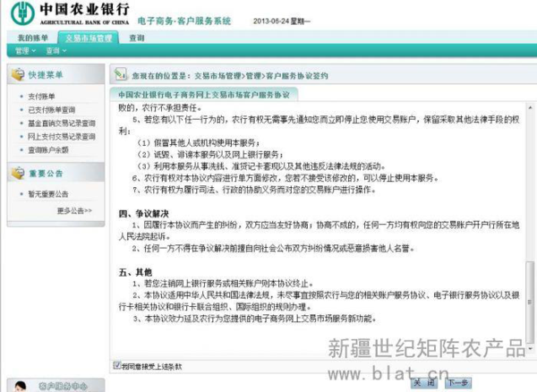The height and width of the screenshot is (392, 537).
Task: Click the agreement scrollbar up arrow
Action: click(x=530, y=107)
